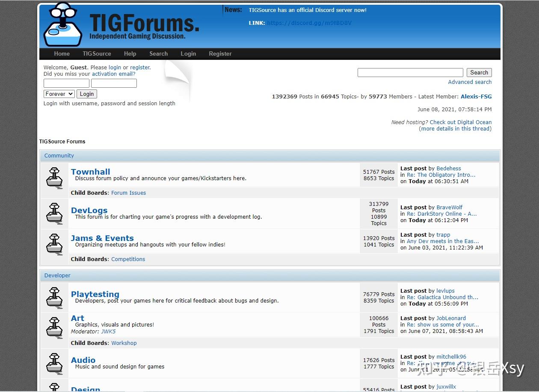Open the Discord invite link in News
Screen dimensions: 539x392
pyautogui.click(x=309, y=23)
